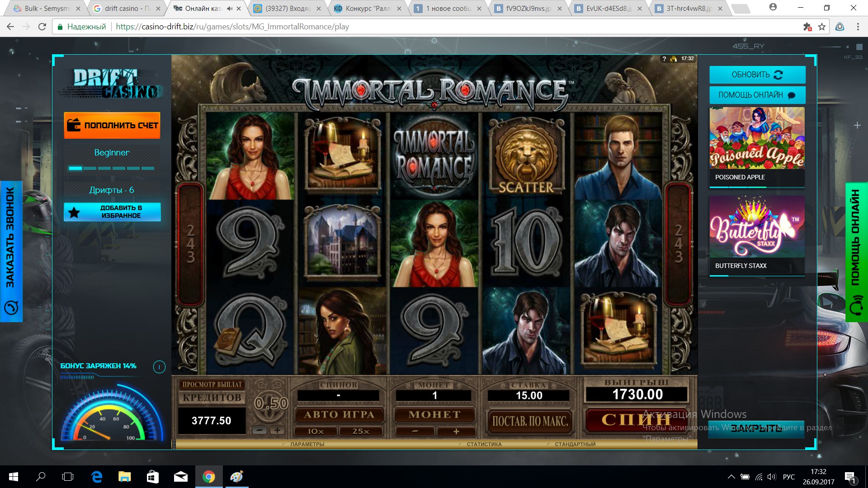Open Butterfly Staxx game thumbnail
The image size is (868, 488).
pos(757,227)
